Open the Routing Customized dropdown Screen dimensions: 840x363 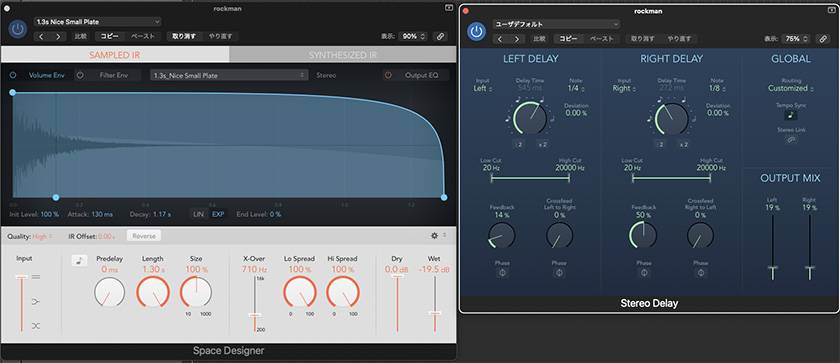(790, 88)
